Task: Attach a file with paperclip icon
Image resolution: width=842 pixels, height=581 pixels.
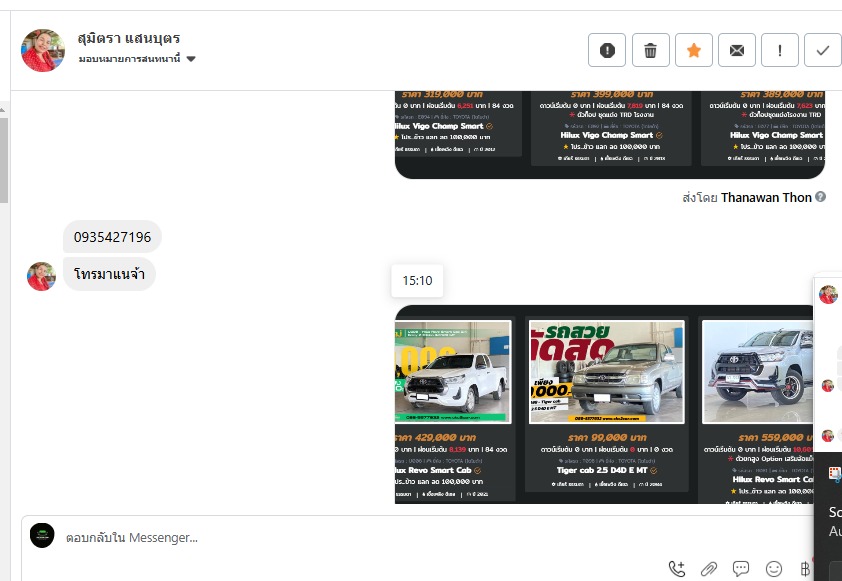Action: point(709,568)
